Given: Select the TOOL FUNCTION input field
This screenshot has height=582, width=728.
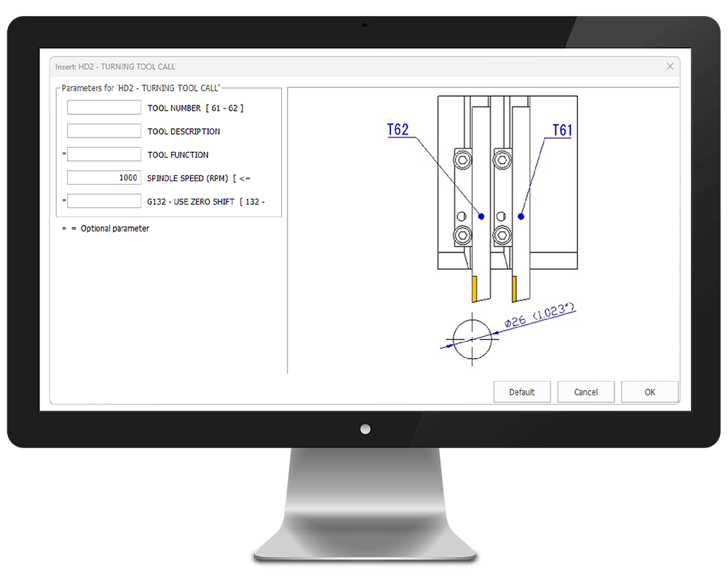Looking at the screenshot, I should (104, 154).
